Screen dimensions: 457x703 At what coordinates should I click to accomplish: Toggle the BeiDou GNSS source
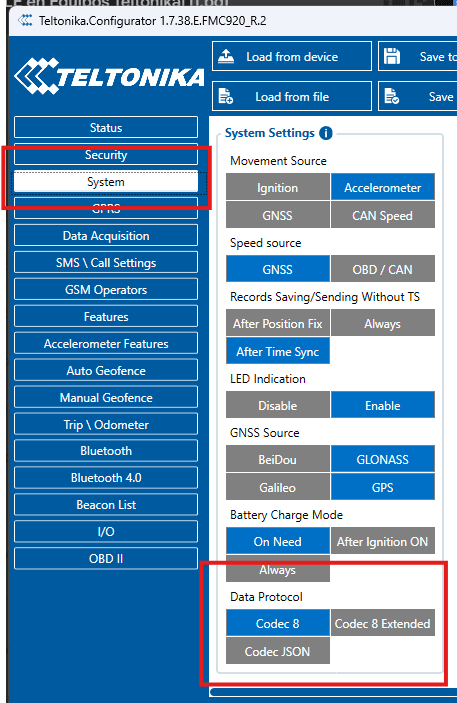click(x=278, y=459)
